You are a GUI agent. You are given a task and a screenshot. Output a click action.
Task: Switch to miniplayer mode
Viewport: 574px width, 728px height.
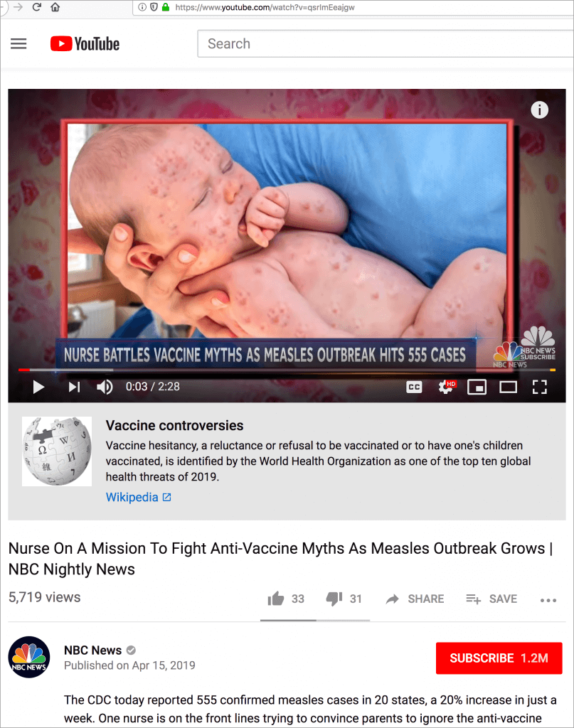[477, 387]
